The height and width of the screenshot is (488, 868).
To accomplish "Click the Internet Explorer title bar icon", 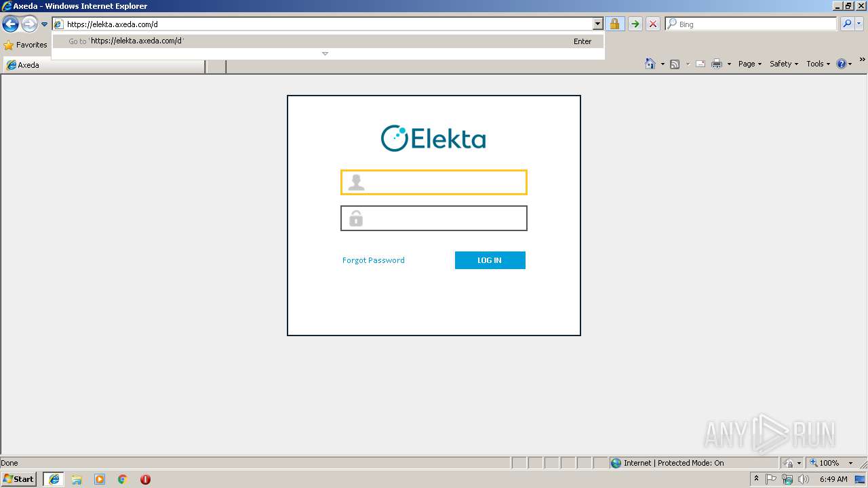I will (7, 6).
